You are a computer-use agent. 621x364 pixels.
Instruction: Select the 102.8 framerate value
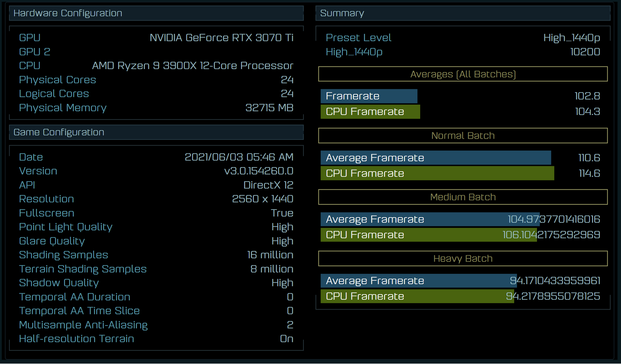click(x=587, y=96)
